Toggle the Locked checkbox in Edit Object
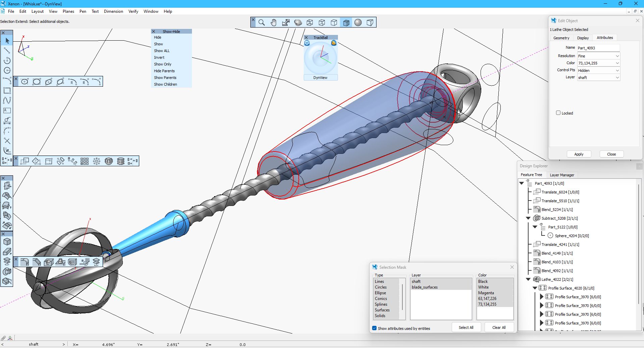This screenshot has height=348, width=644. click(558, 113)
